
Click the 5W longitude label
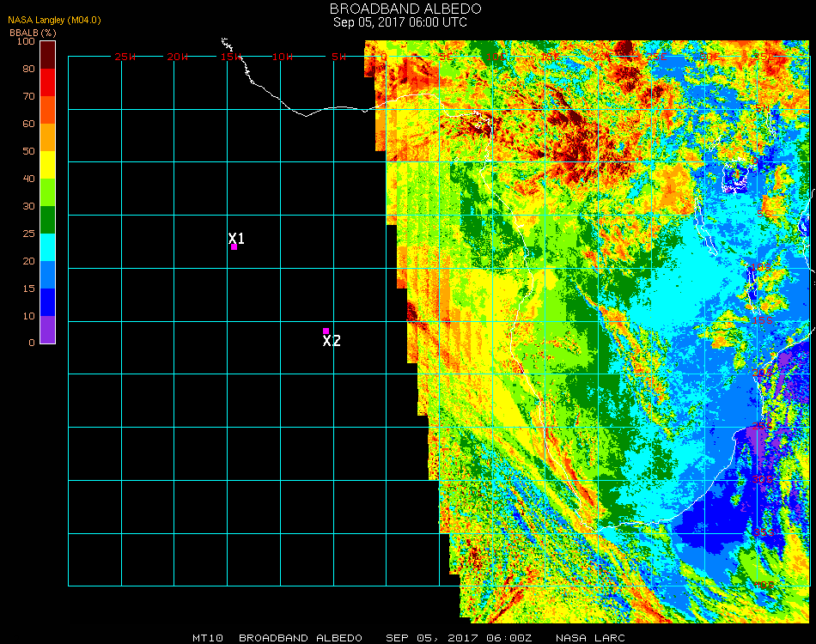(x=338, y=57)
